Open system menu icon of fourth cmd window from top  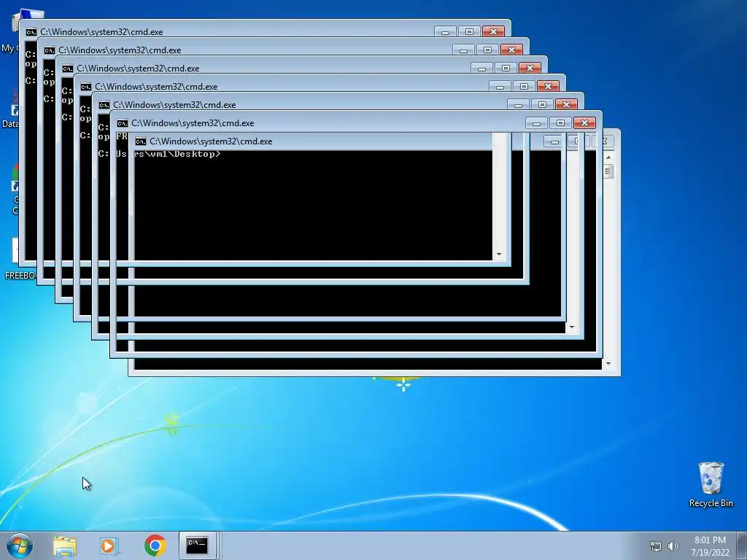[86, 87]
